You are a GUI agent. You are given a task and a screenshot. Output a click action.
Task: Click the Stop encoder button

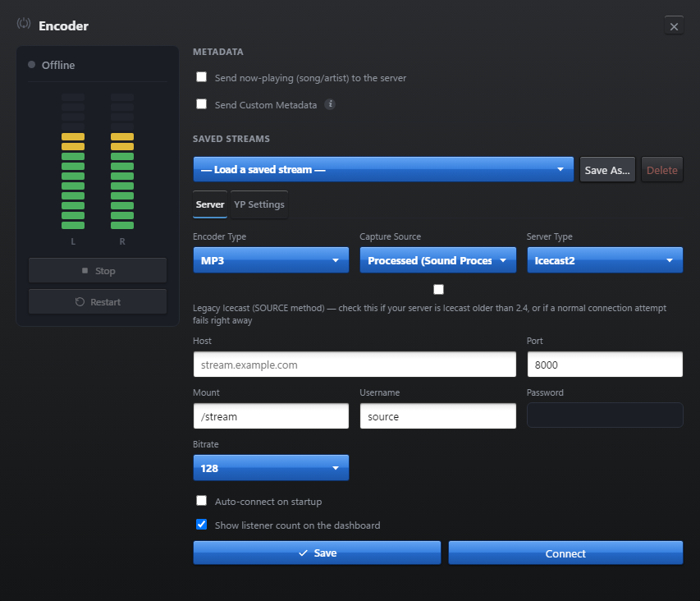(x=98, y=271)
